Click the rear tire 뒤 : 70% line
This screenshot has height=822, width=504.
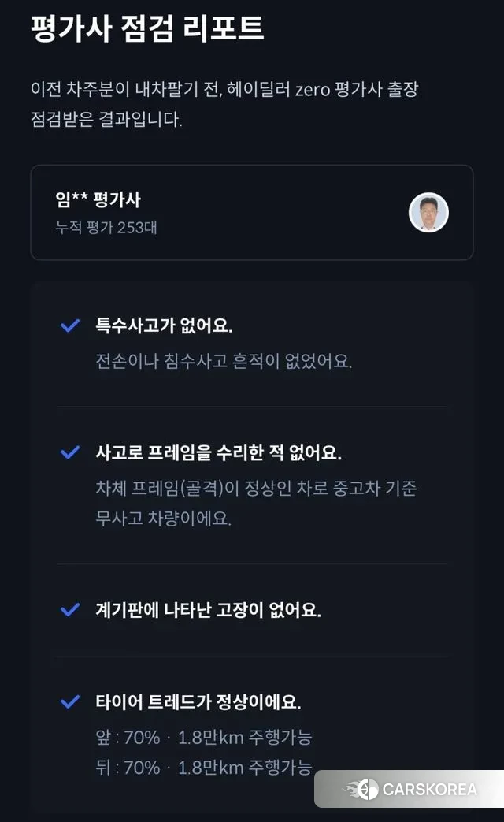(x=203, y=767)
